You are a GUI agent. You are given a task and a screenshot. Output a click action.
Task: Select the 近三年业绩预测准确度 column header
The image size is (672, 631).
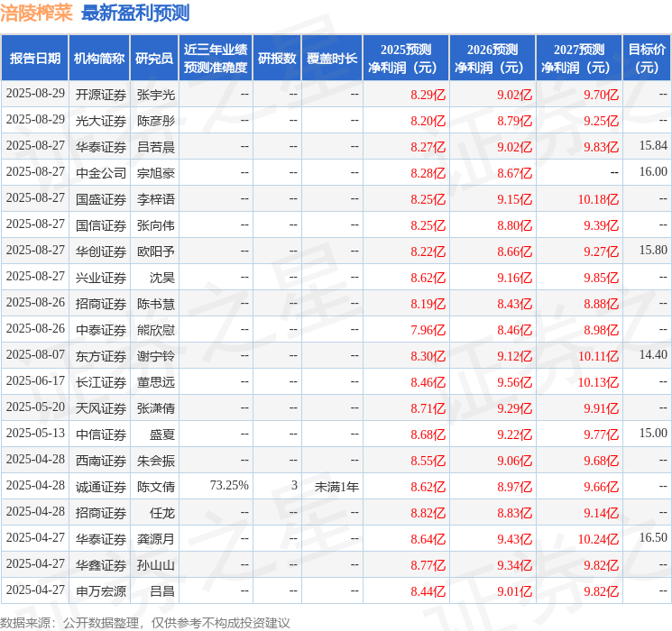(x=216, y=59)
